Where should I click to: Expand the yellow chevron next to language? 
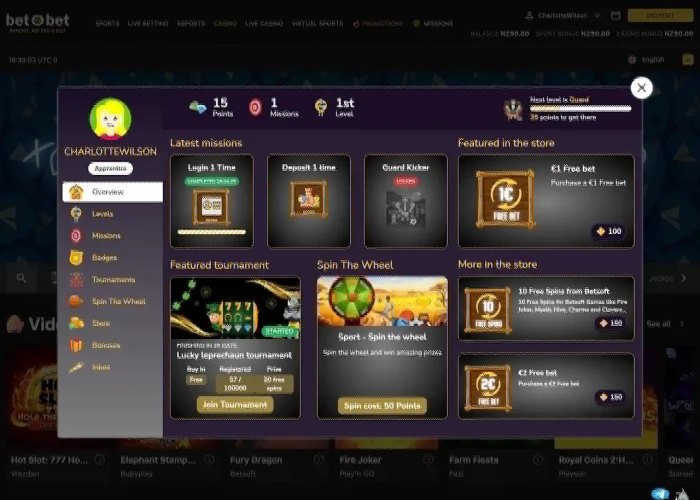688,59
